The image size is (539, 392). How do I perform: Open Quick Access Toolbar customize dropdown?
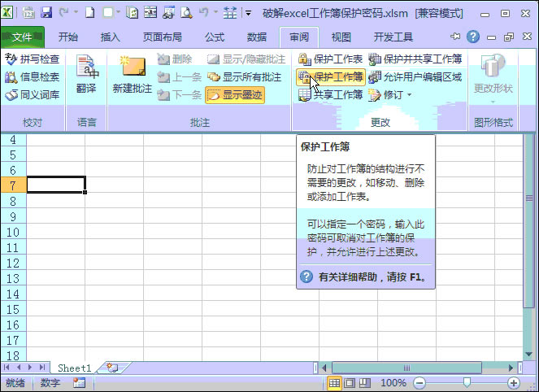(247, 14)
